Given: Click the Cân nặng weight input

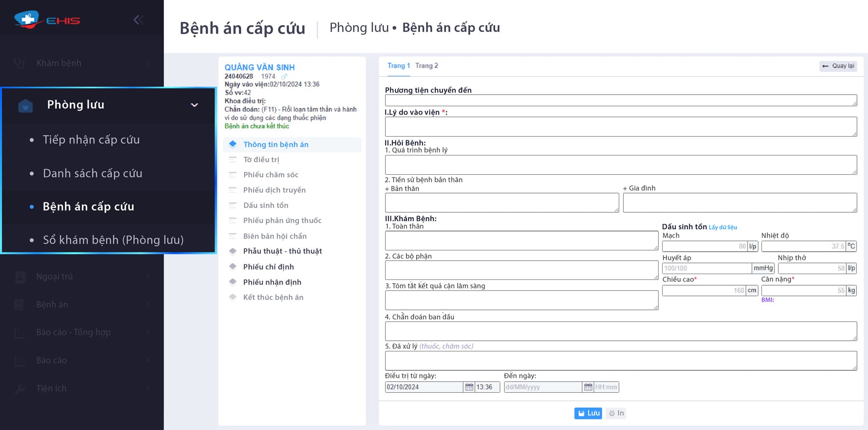Looking at the screenshot, I should [x=804, y=291].
